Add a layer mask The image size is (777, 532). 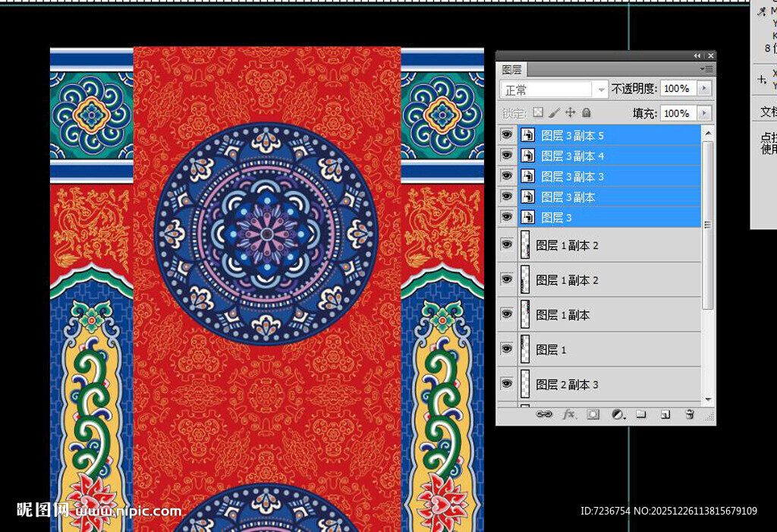[x=593, y=414]
